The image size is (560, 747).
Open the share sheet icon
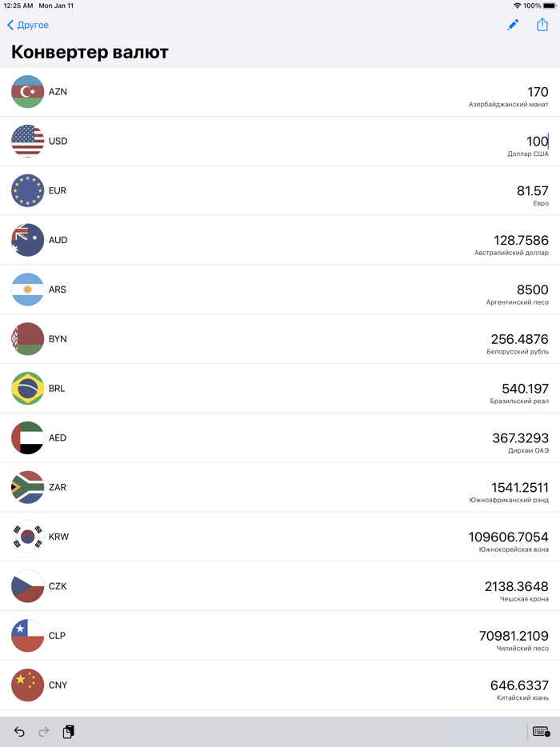point(542,25)
